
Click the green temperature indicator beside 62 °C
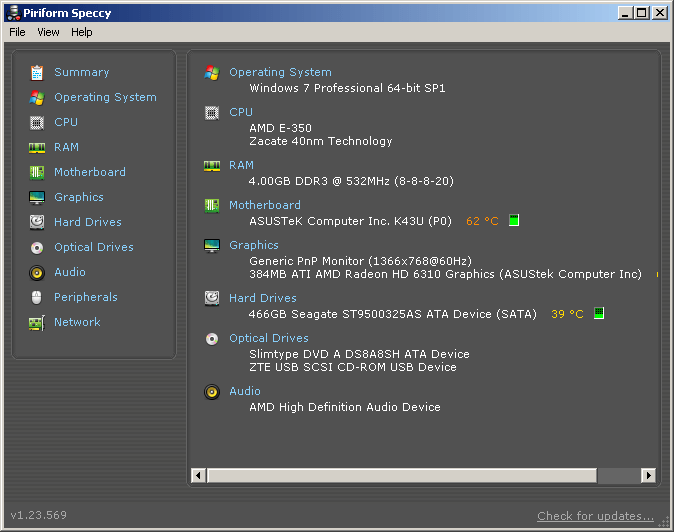point(514,220)
